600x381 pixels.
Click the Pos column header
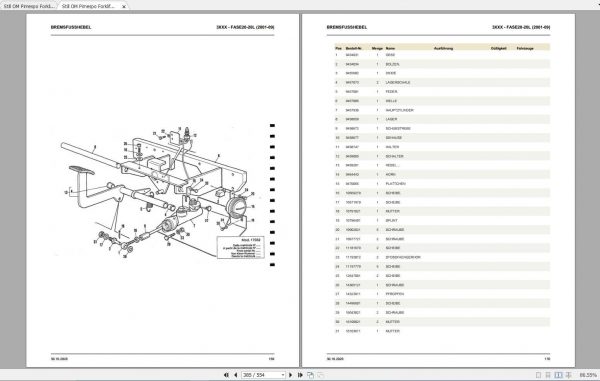pyautogui.click(x=338, y=48)
